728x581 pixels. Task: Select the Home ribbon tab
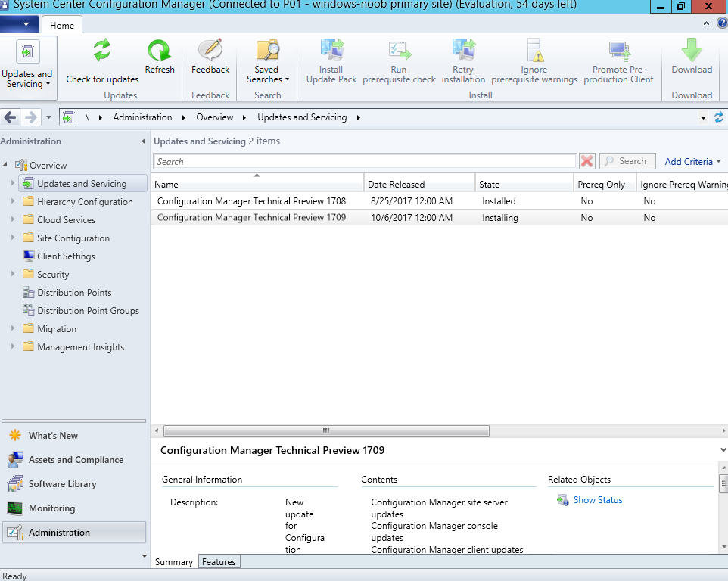[x=62, y=25]
